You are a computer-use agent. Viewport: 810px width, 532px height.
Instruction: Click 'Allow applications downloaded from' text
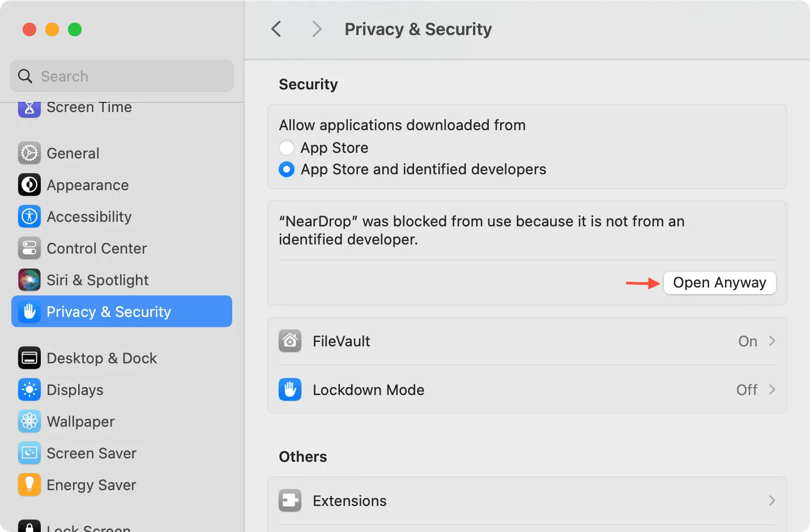pos(402,125)
